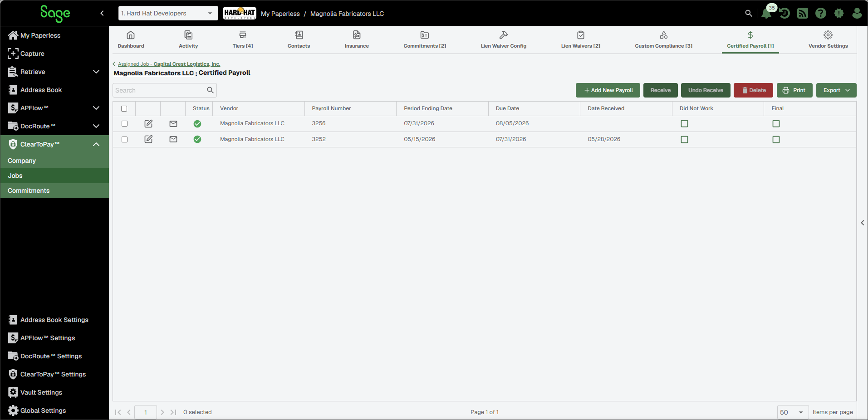Go to last page
Image resolution: width=868 pixels, height=420 pixels.
tap(173, 412)
